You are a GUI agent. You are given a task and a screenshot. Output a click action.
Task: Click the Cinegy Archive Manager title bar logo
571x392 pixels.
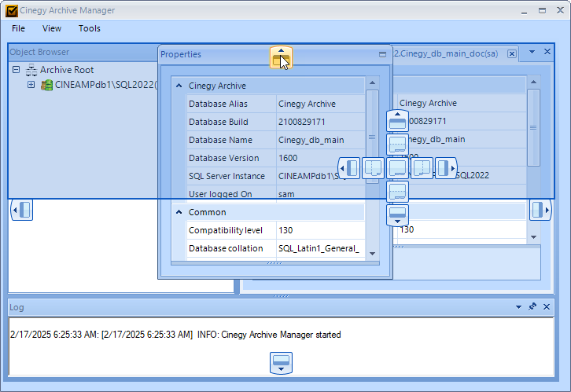pyautogui.click(x=11, y=11)
